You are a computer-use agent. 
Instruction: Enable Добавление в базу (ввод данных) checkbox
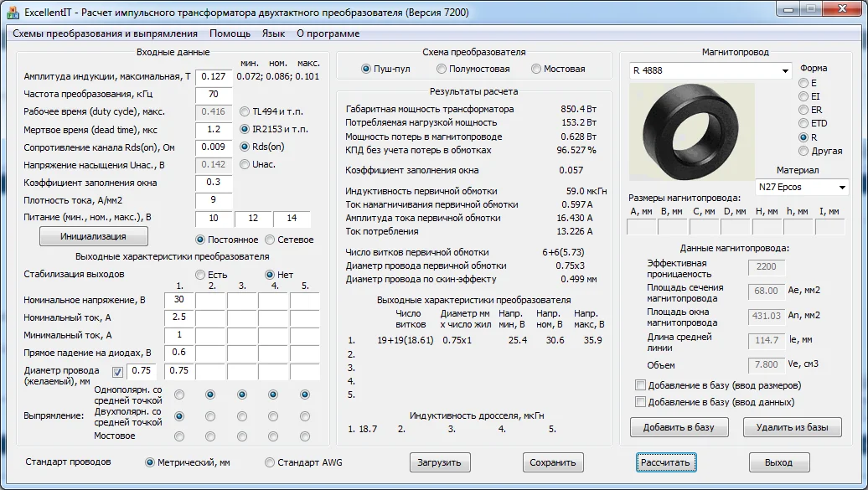click(x=641, y=402)
